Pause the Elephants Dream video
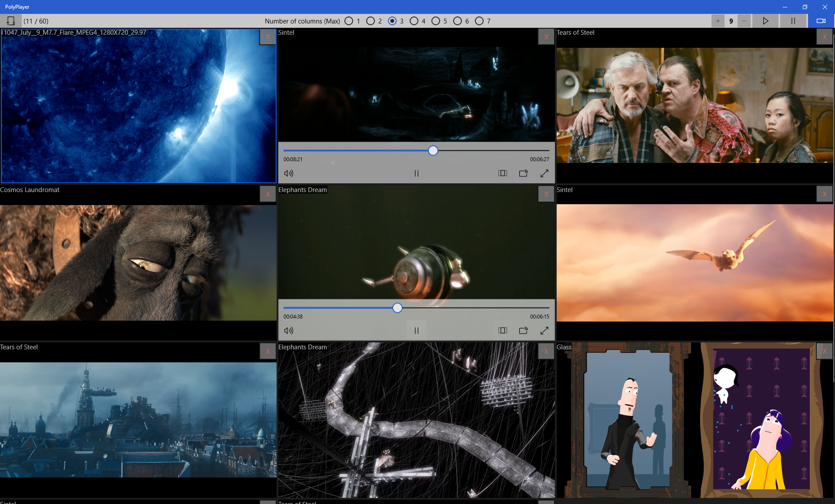This screenshot has height=504, width=835. point(416,331)
